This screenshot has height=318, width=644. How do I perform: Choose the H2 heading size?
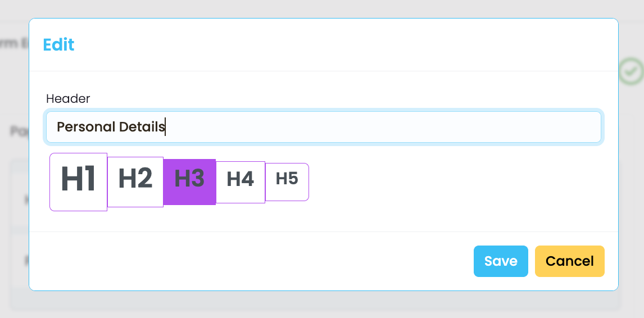135,182
